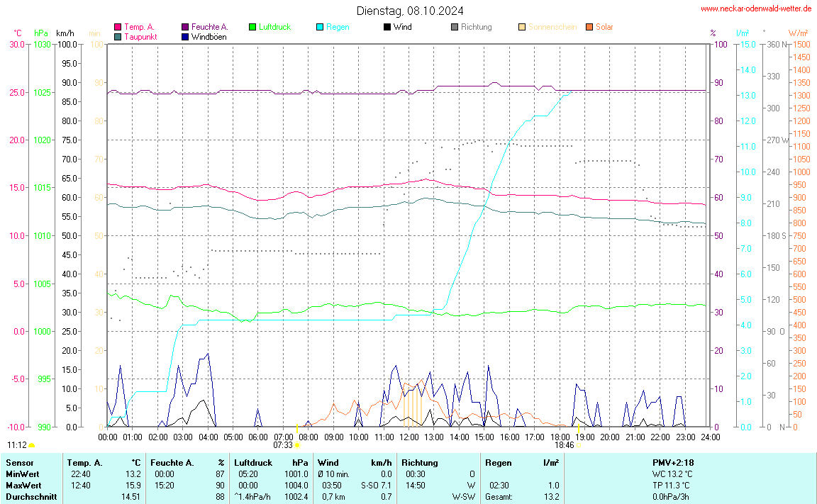Click the PMV+2:18 label in the table

point(672,462)
